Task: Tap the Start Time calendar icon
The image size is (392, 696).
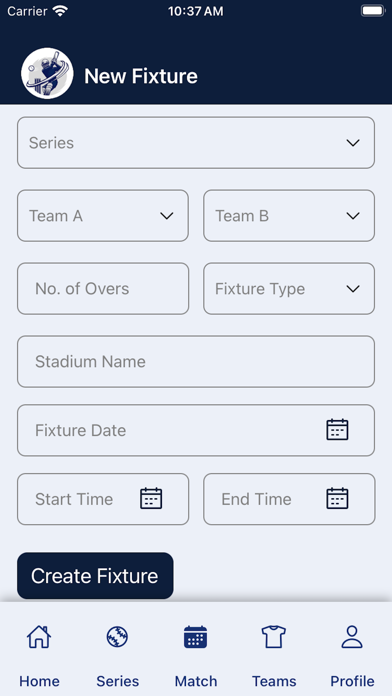Action: click(151, 498)
